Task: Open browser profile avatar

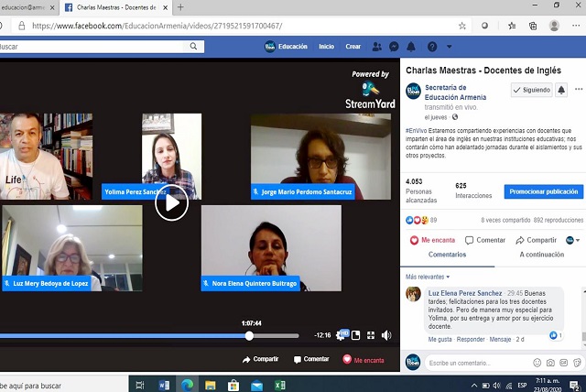Action: [554, 26]
